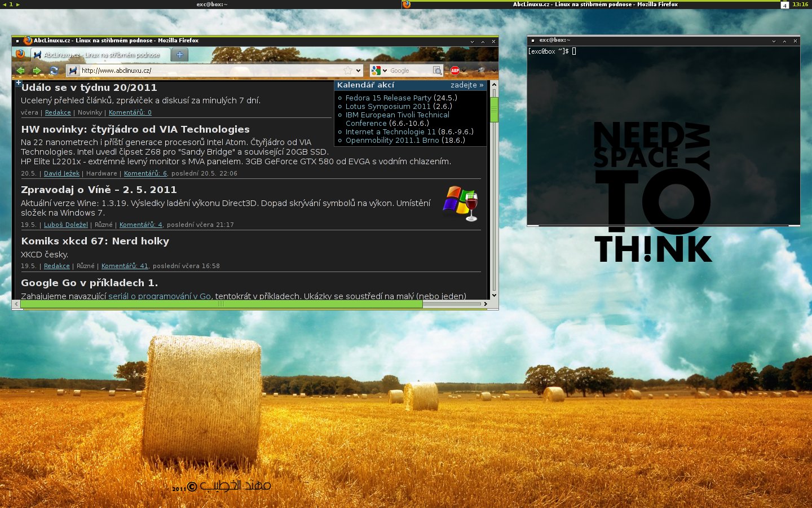Screen dimensions: 812x508
Task: Click the horizontal scrollbar's left arrow
Action: point(16,304)
